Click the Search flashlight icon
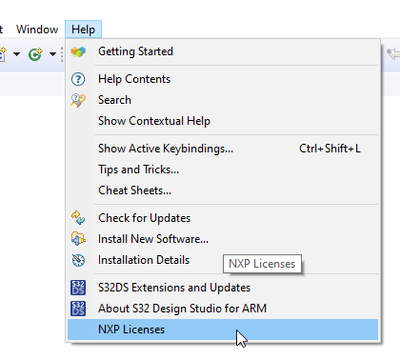 coord(78,100)
